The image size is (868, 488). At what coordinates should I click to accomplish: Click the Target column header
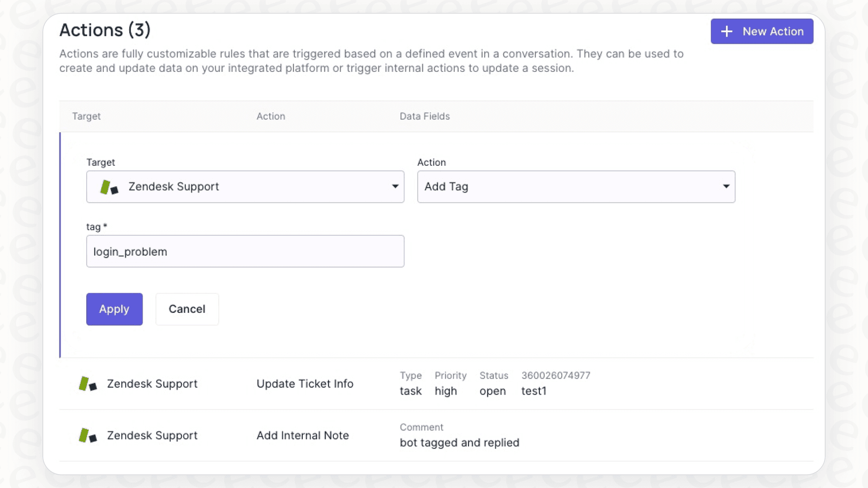point(86,116)
